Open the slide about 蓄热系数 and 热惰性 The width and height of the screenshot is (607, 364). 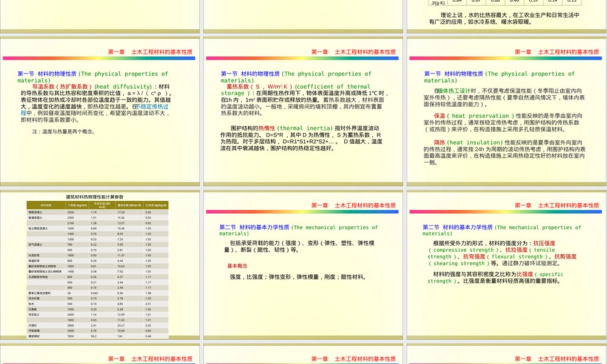pyautogui.click(x=303, y=112)
